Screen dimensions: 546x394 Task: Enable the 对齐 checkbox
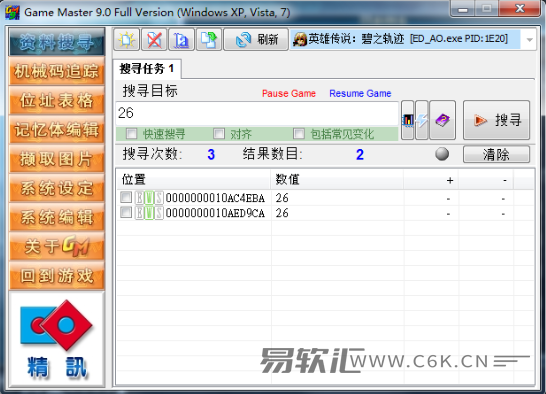(219, 134)
